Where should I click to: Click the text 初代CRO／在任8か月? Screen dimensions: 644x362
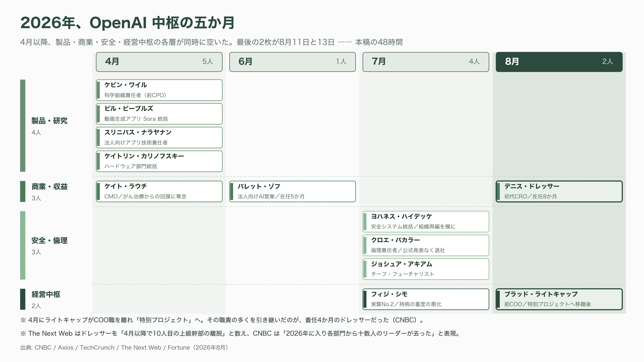pos(530,197)
